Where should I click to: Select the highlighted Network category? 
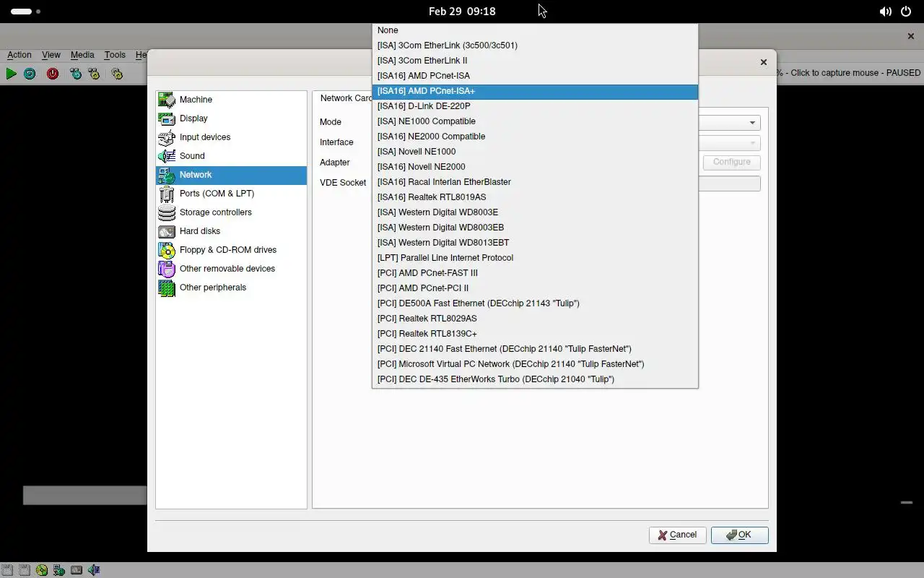pyautogui.click(x=231, y=175)
